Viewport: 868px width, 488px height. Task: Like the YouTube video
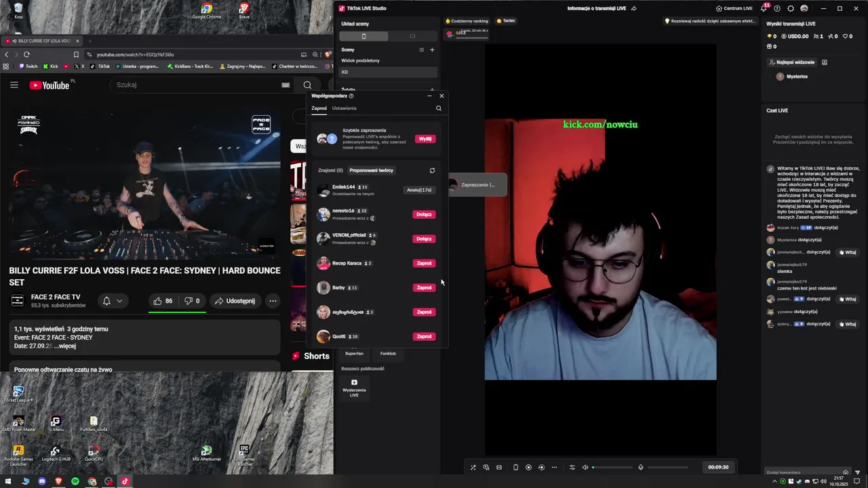tap(163, 301)
